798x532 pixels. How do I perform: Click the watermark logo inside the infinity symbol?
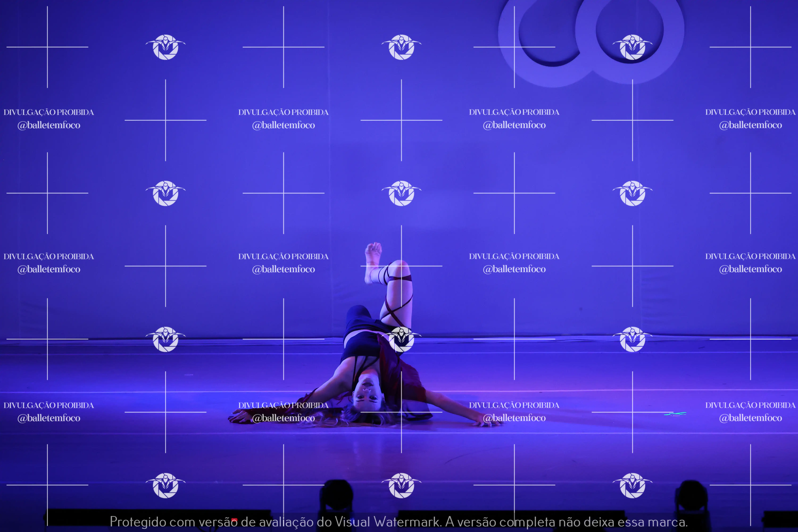(x=632, y=47)
